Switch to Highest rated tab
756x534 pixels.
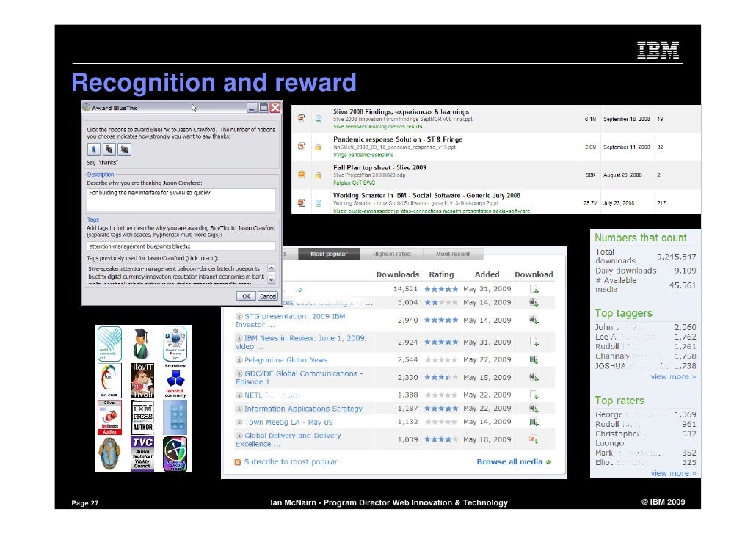[x=391, y=254]
